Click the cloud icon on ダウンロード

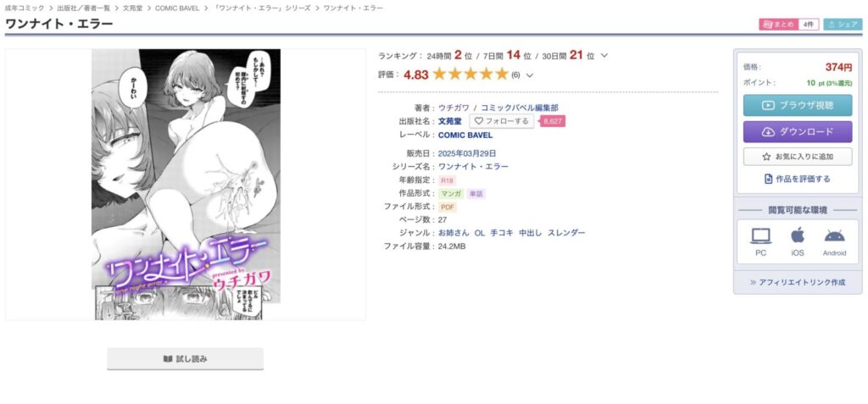[x=768, y=132]
